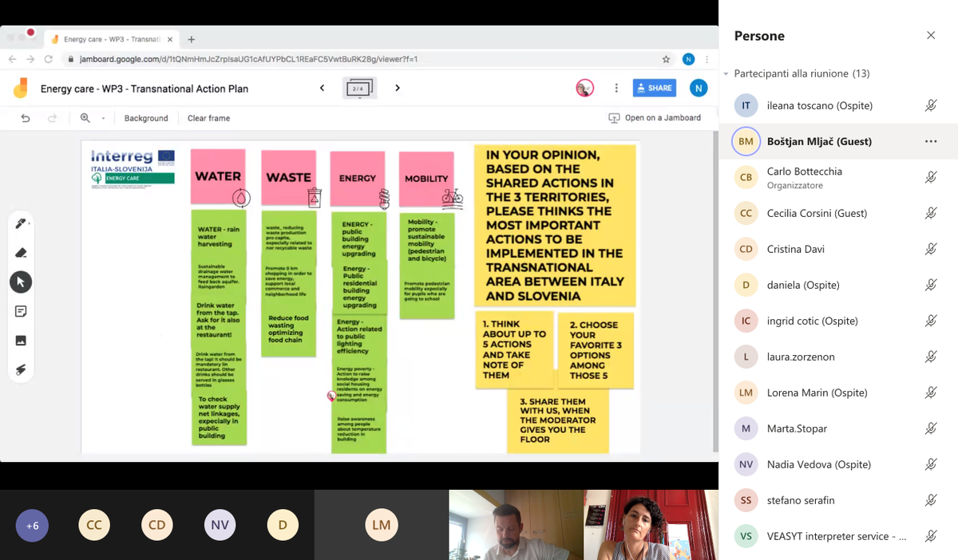Expand the frame bar 2/4 thumbnail
958x560 pixels.
(x=359, y=89)
